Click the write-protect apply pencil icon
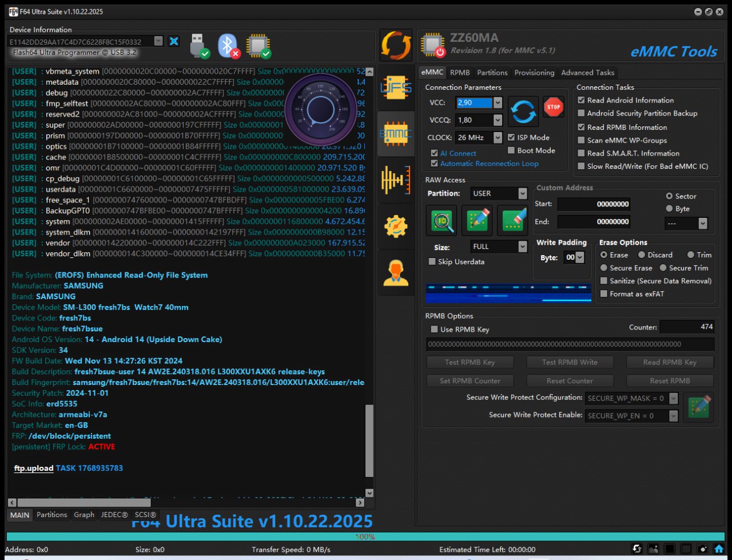 click(x=699, y=407)
